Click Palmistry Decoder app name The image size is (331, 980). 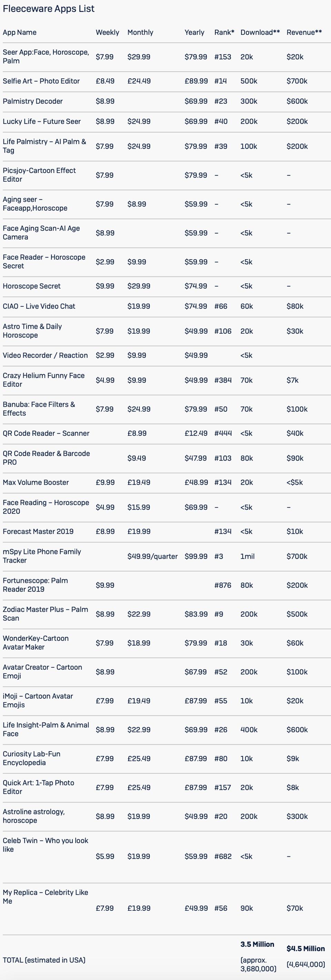[32, 101]
